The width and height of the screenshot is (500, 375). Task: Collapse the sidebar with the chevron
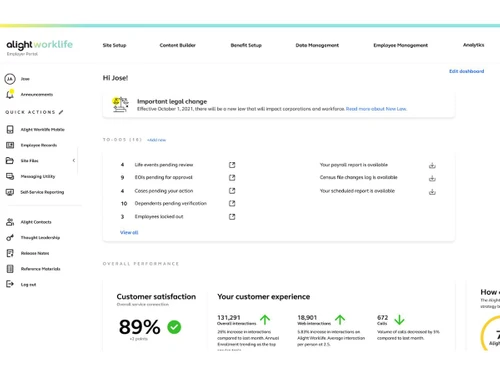pos(74,161)
